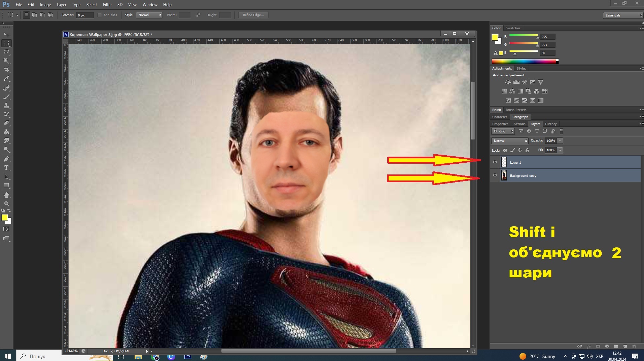Add a Photo Filter adjustment
This screenshot has height=361, width=644.
coord(528,91)
